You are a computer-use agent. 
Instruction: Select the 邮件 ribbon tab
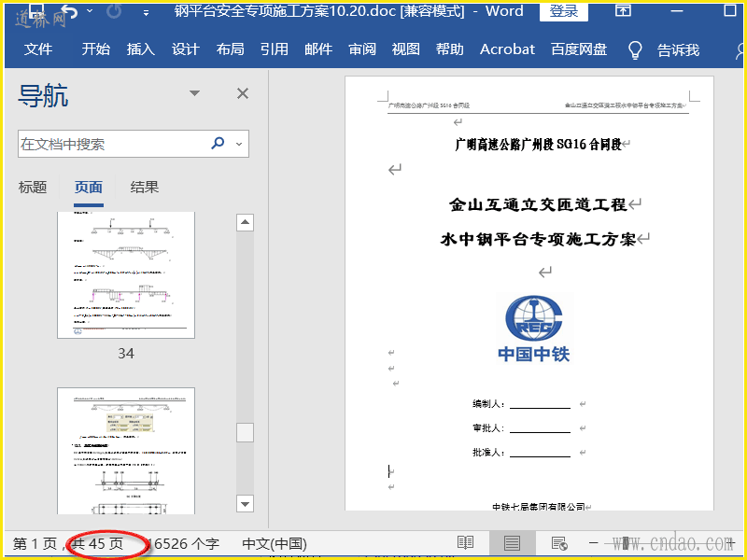[318, 49]
